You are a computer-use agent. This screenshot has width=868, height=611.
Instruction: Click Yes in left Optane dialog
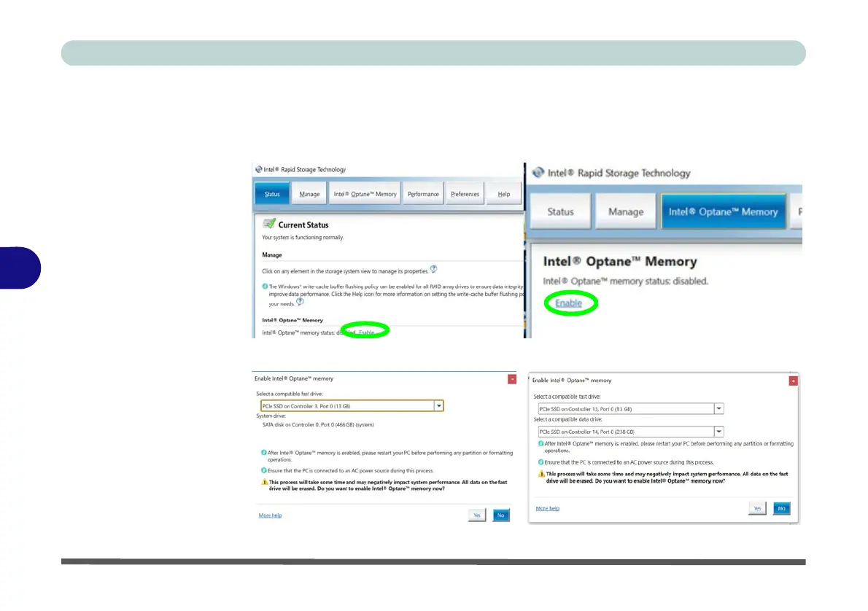coord(476,515)
